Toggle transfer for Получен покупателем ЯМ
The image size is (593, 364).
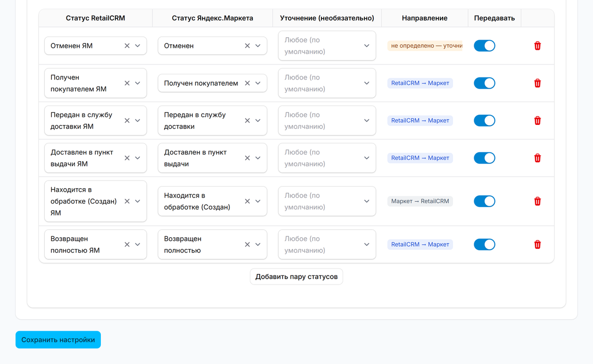tap(484, 83)
